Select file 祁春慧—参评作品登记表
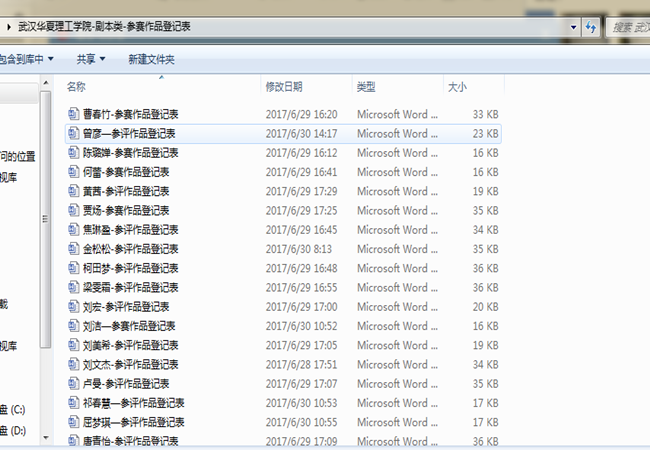 point(133,403)
